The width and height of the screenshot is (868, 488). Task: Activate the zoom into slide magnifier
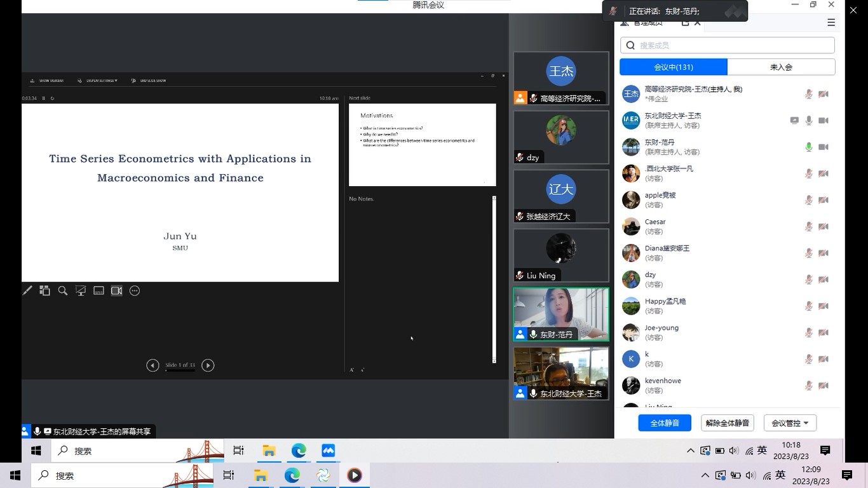point(63,291)
